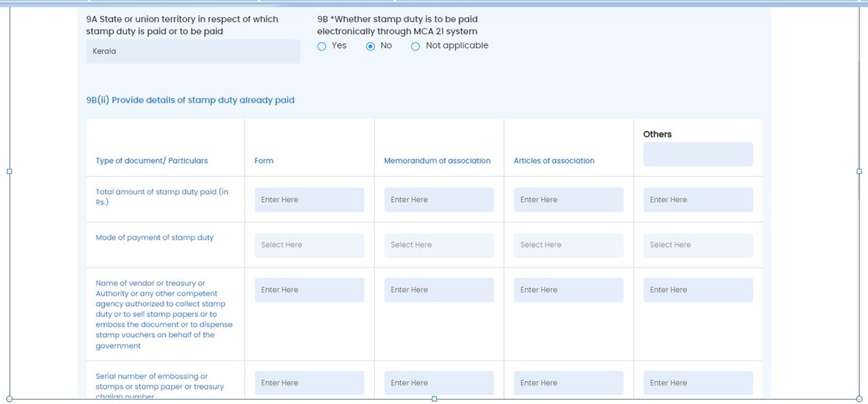Click vendor or treasury name field for Form
Viewport: 868px width, 404px height.
click(x=310, y=290)
